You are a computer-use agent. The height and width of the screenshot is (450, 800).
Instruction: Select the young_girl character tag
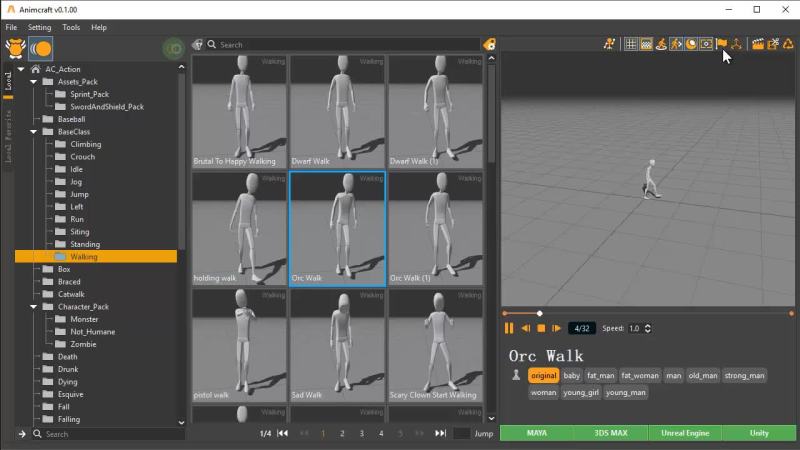click(581, 392)
